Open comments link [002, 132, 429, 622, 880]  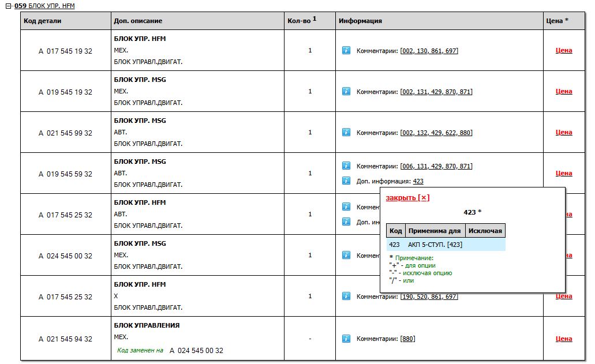point(436,133)
